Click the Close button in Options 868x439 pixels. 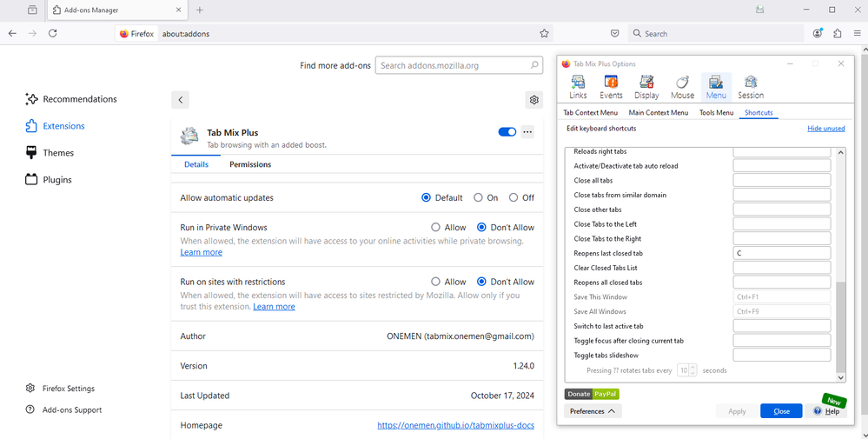[781, 411]
